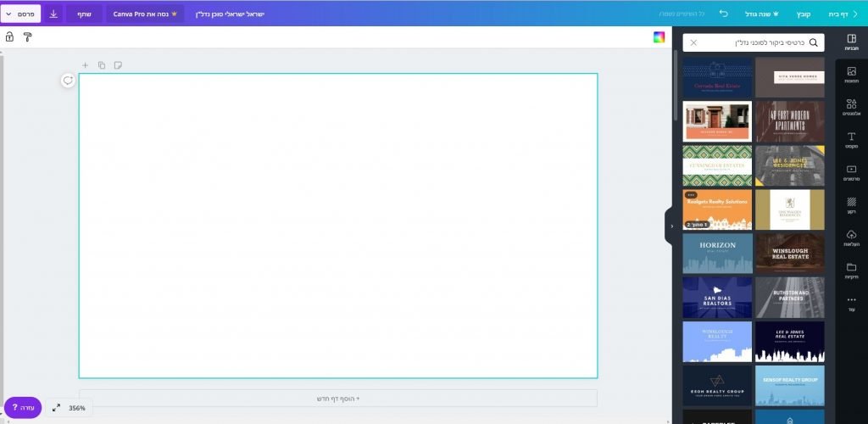Image resolution: width=868 pixels, height=424 pixels.
Task: Click the Add new page button below the canvas
Action: [x=337, y=398]
